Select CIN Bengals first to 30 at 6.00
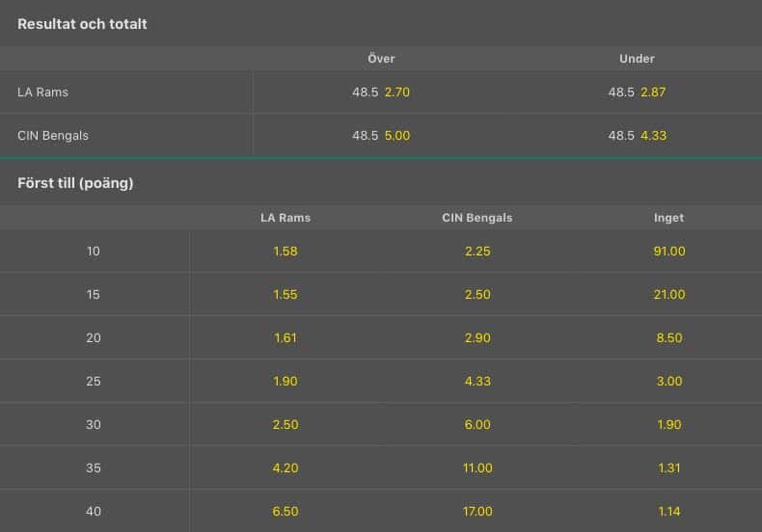Image resolution: width=762 pixels, height=532 pixels. tap(477, 425)
